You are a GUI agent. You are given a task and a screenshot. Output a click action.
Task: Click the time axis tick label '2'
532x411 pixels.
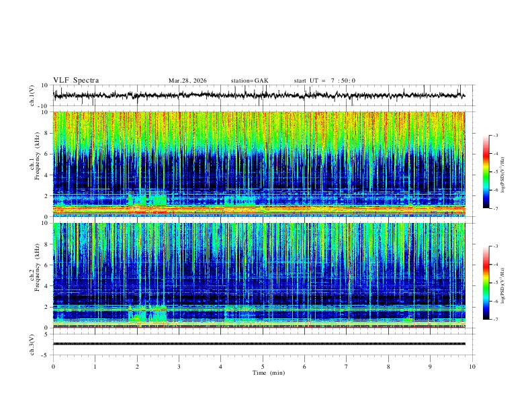point(137,367)
